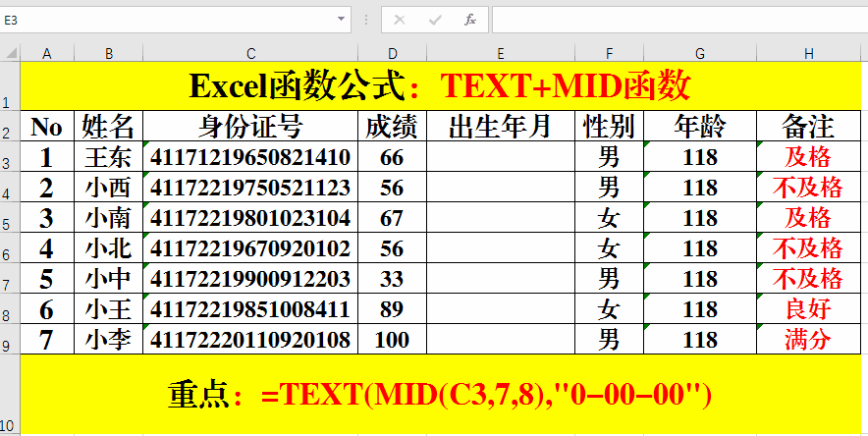Select column B header
Image resolution: width=868 pixels, height=436 pixels.
pyautogui.click(x=108, y=53)
